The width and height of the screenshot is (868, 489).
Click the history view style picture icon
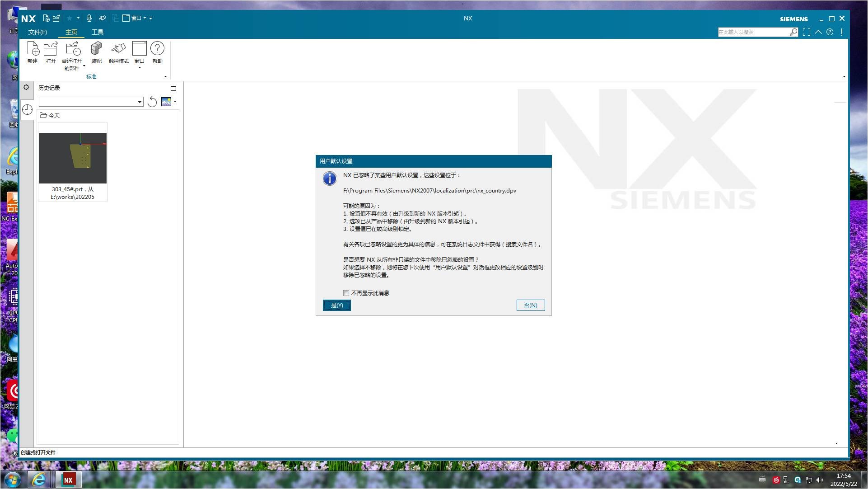pyautogui.click(x=166, y=102)
